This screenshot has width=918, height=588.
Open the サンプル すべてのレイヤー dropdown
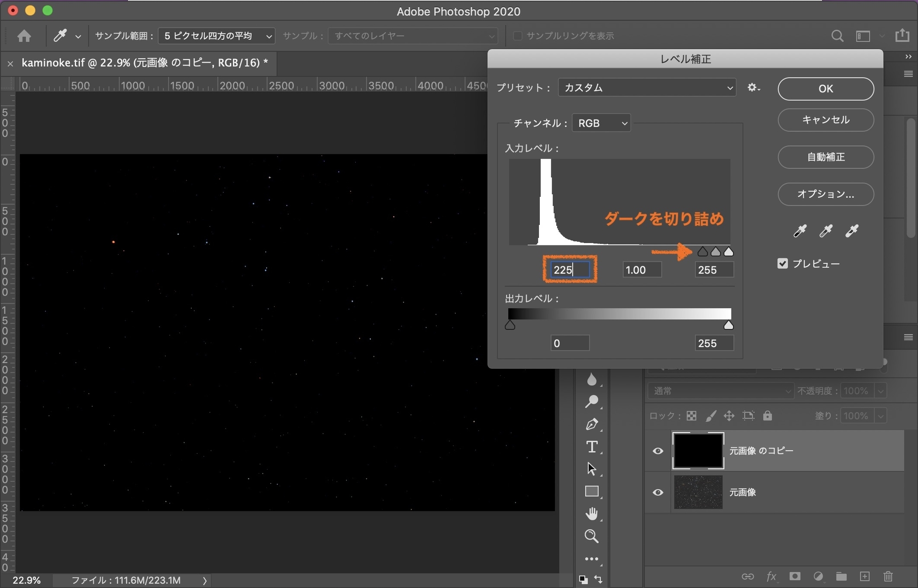click(x=413, y=36)
